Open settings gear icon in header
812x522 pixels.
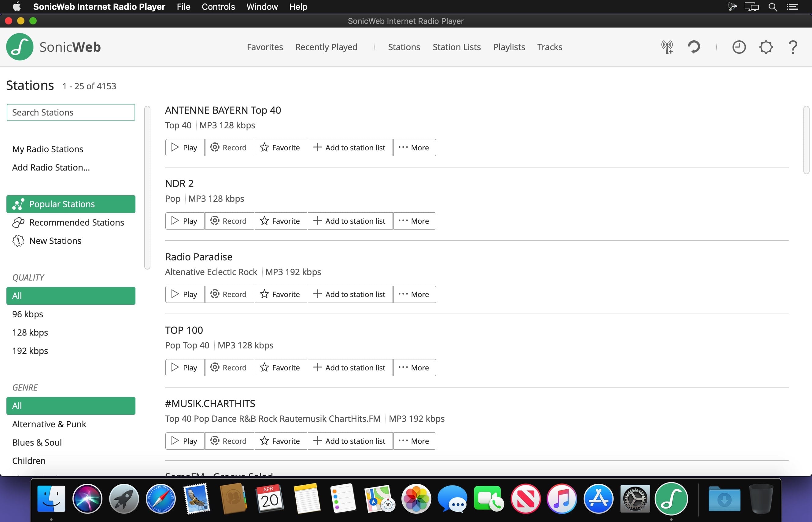point(766,47)
